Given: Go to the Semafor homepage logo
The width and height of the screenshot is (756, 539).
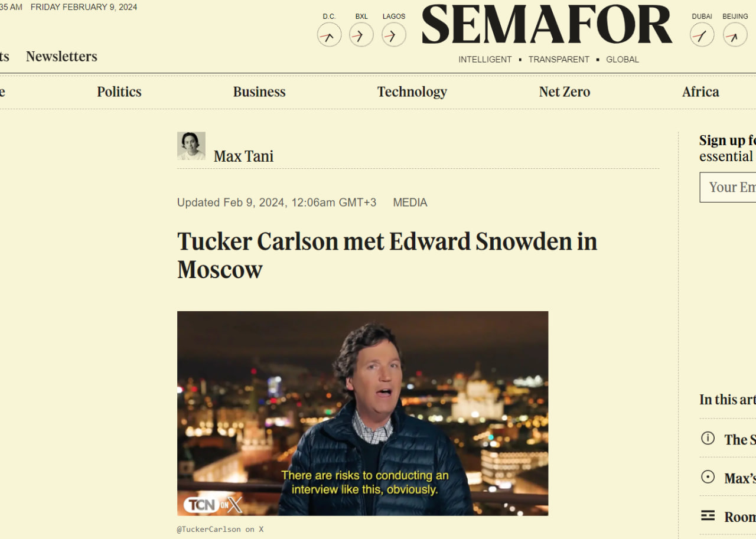Looking at the screenshot, I should tap(547, 25).
